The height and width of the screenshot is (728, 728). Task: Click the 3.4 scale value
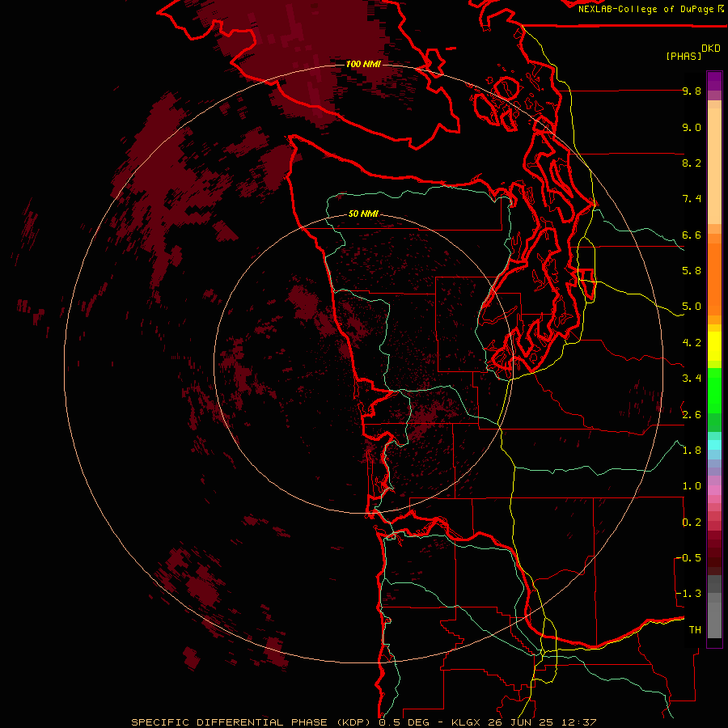[x=692, y=379]
